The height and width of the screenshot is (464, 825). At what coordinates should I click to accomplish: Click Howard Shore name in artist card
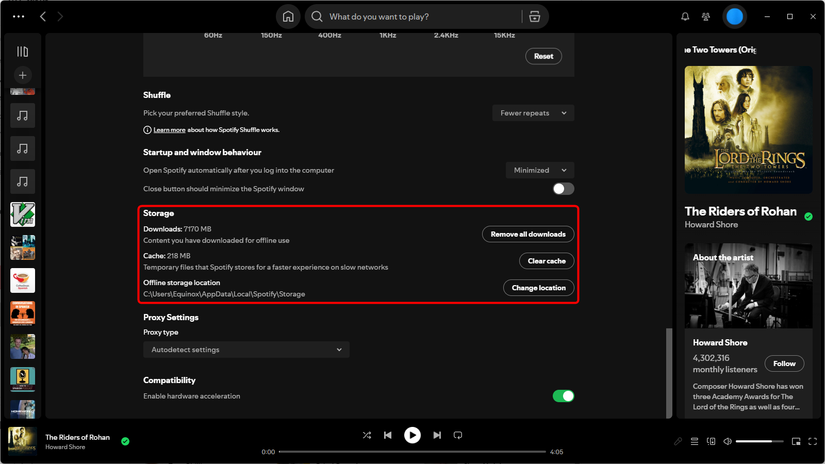(720, 342)
